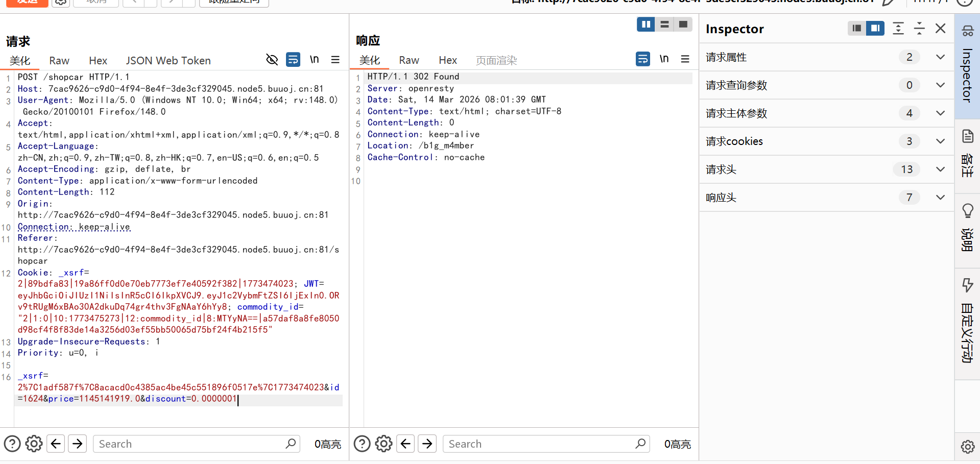Open the response panel help icon
This screenshot has height=464, width=980.
point(362,444)
